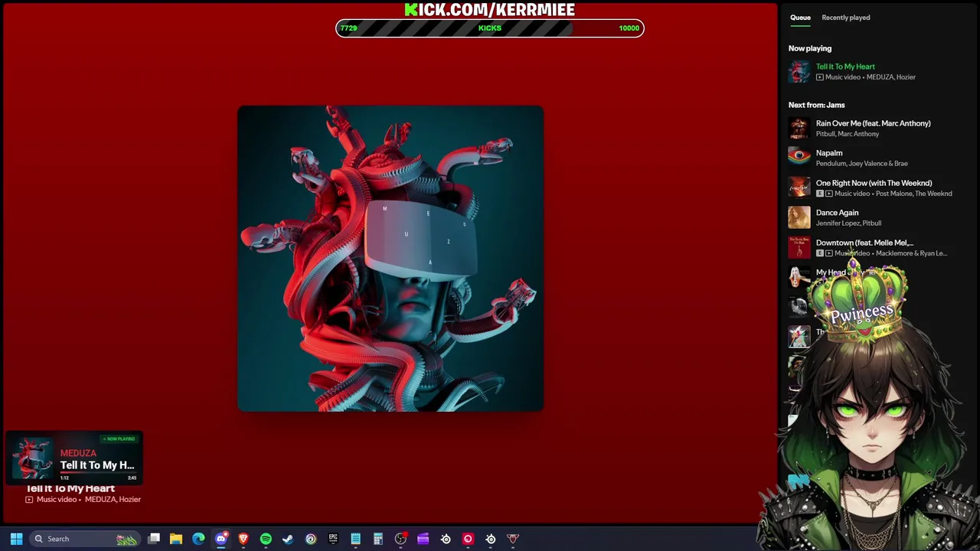Click the MEDUZA label in now playing widget
The width and height of the screenshot is (980, 551).
(78, 453)
